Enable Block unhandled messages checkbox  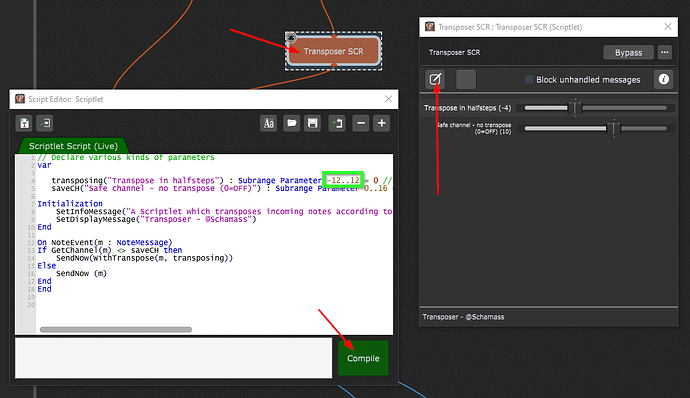click(x=529, y=79)
